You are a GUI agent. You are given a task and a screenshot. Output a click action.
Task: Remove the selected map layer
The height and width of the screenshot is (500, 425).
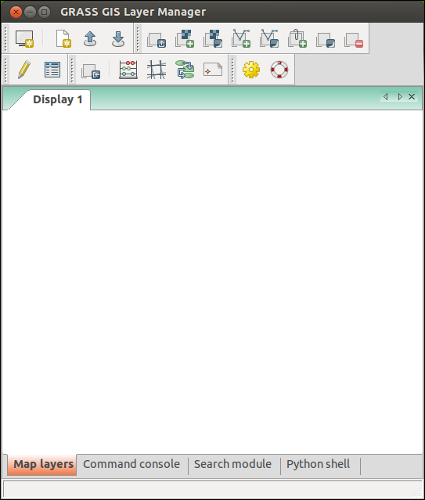(354, 39)
